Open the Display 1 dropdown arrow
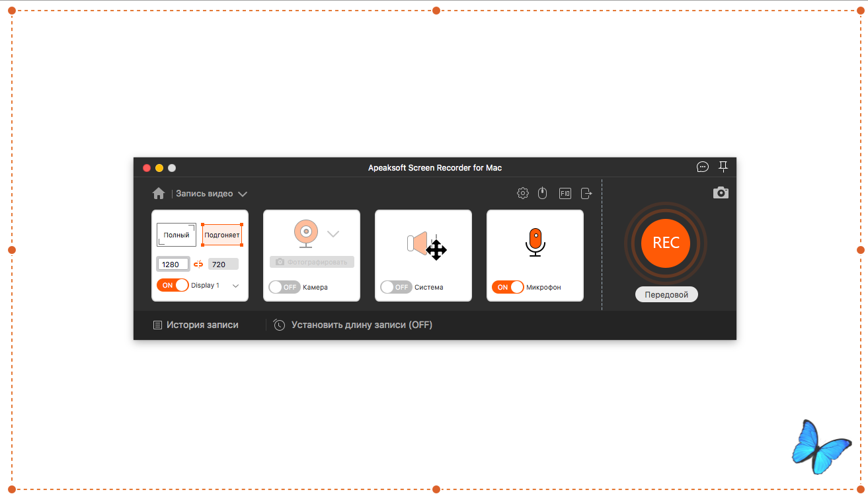Screen dimensions: 868x496 pyautogui.click(x=235, y=286)
